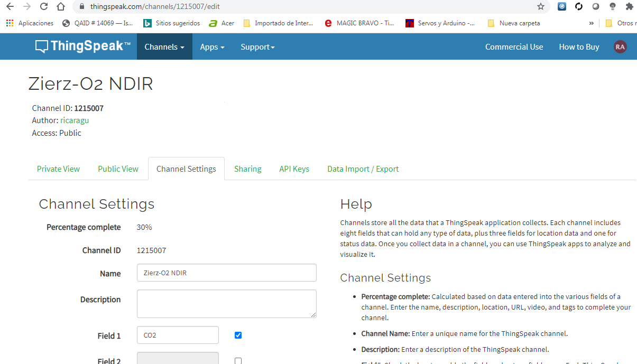Uncheck the Field 1 checkbox
Image resolution: width=637 pixels, height=364 pixels.
pos(238,335)
